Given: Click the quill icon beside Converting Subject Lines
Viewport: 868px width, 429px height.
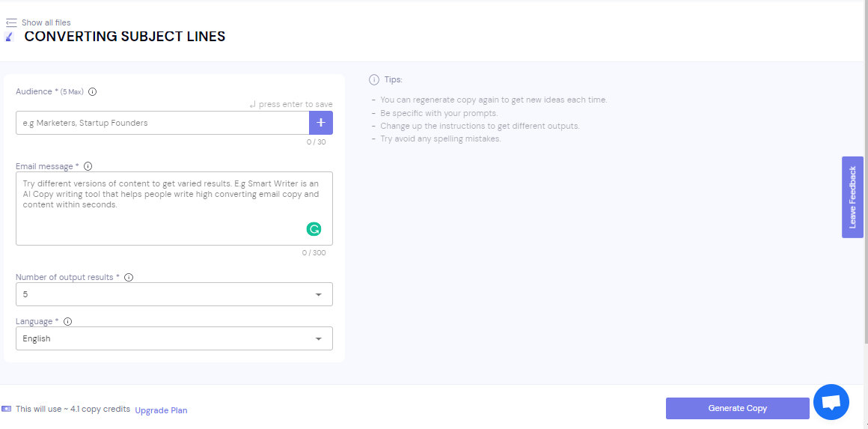Looking at the screenshot, I should click(9, 36).
